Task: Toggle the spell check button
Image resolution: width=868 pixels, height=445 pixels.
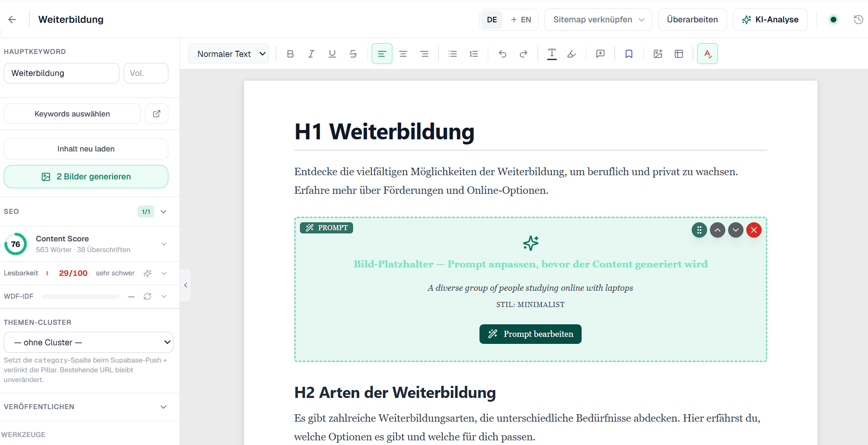Action: click(x=707, y=54)
